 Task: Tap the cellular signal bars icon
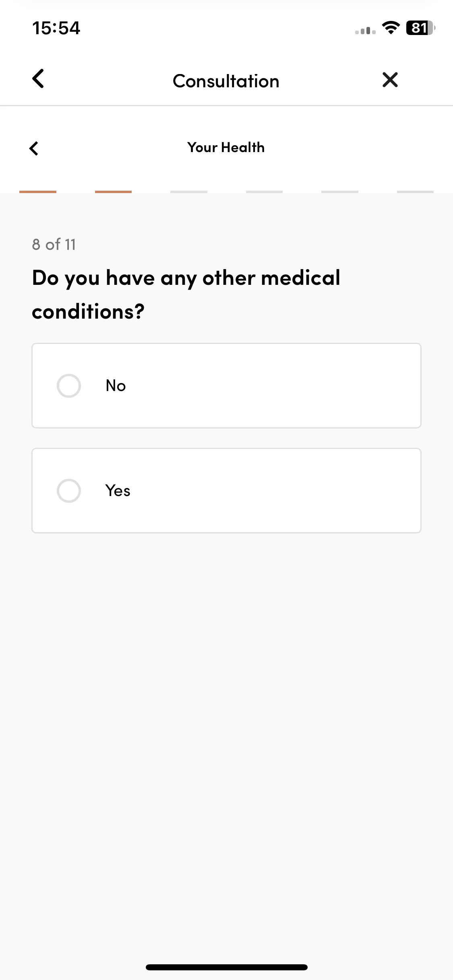click(x=365, y=30)
